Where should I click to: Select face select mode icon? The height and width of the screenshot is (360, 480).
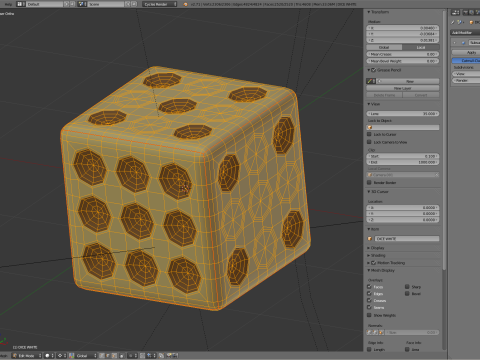pyautogui.click(x=114, y=356)
